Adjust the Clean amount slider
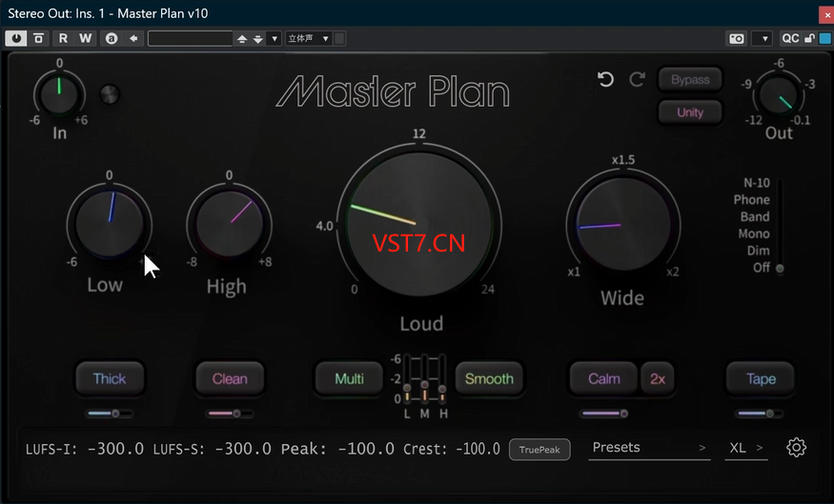Image resolution: width=834 pixels, height=504 pixels. click(x=230, y=413)
